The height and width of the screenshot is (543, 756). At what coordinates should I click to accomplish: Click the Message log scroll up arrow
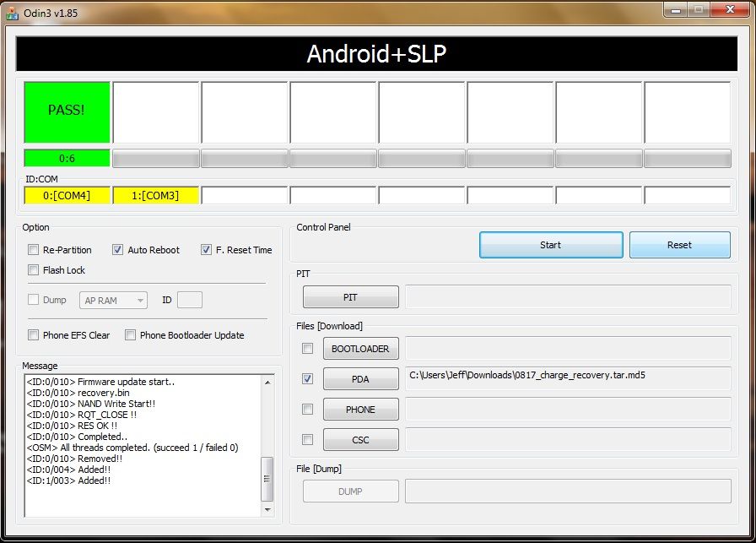(x=267, y=383)
